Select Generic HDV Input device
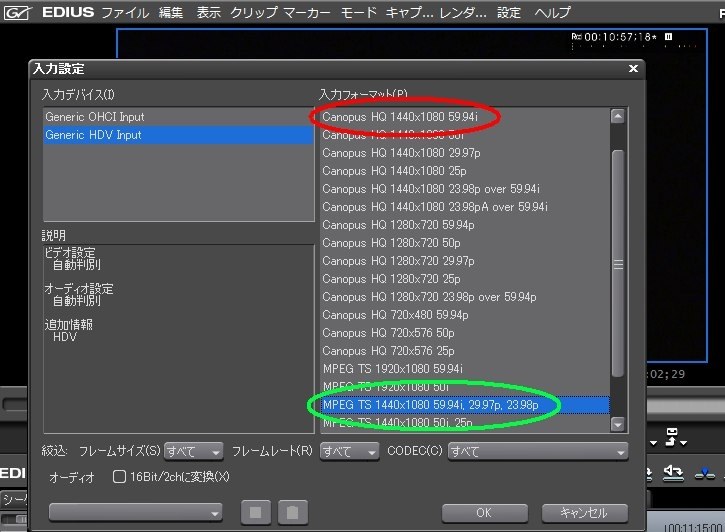The width and height of the screenshot is (725, 532). click(178, 135)
